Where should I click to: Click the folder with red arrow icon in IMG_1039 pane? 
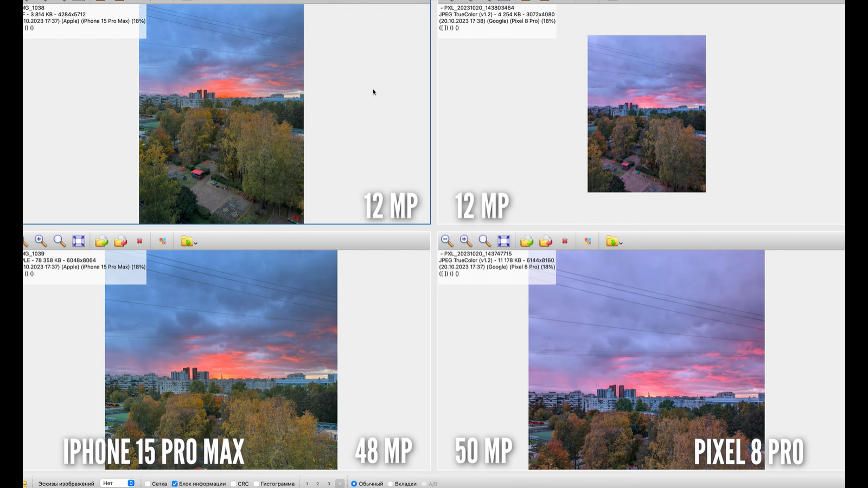(120, 241)
